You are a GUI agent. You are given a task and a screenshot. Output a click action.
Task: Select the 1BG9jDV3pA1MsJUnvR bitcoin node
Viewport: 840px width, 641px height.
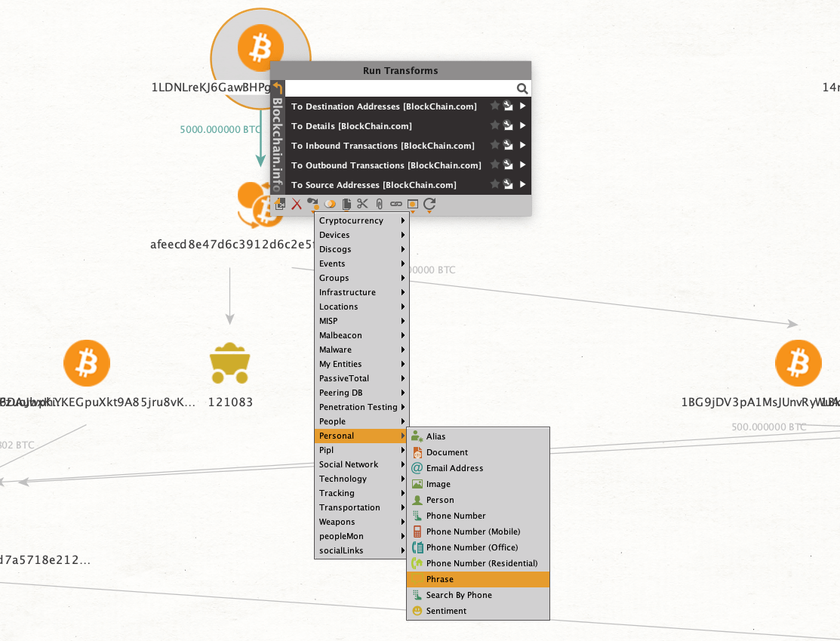(798, 363)
